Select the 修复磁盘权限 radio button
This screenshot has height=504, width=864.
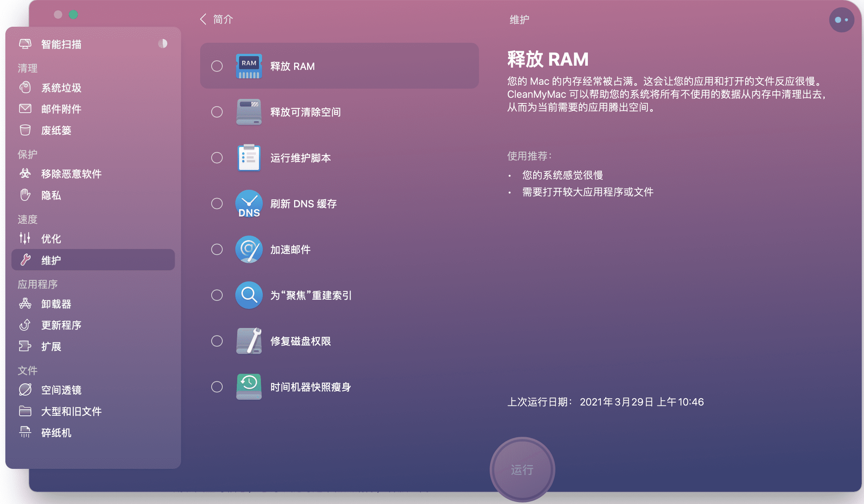pos(217,341)
